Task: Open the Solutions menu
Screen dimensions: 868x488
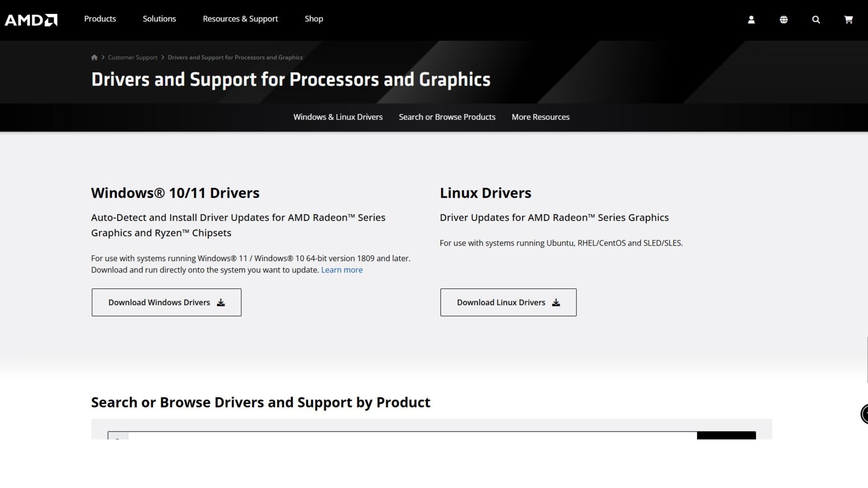Action: point(159,19)
